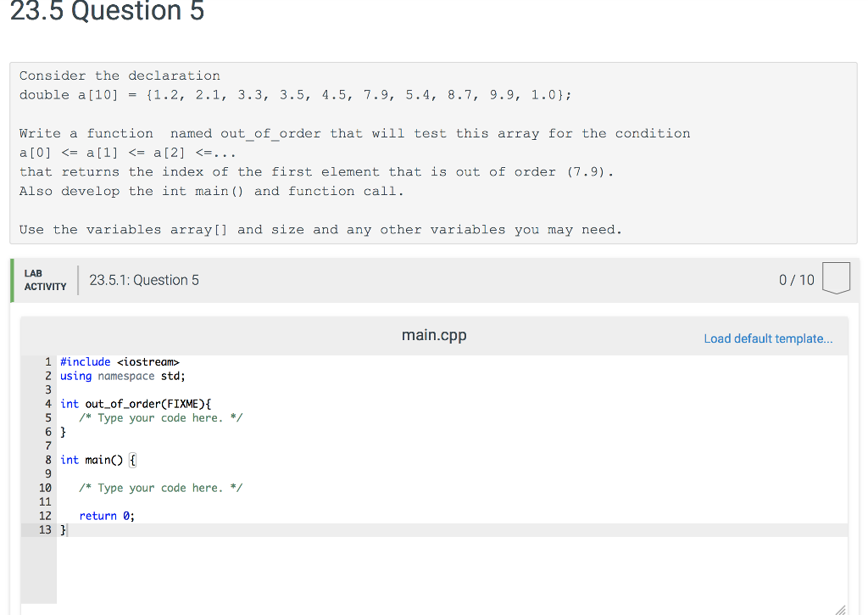Click 'returns the index of the first element' line
Image resolution: width=868 pixels, height=615 pixels.
316,171
